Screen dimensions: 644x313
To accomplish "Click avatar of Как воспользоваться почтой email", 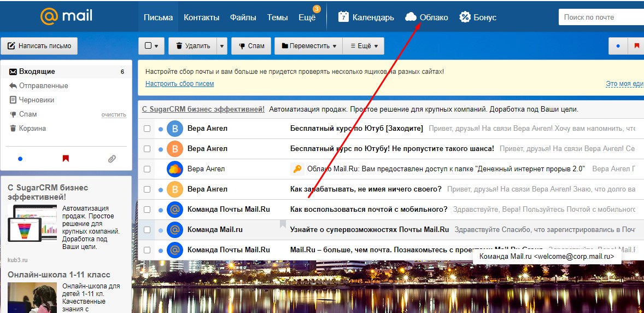I will (x=174, y=210).
